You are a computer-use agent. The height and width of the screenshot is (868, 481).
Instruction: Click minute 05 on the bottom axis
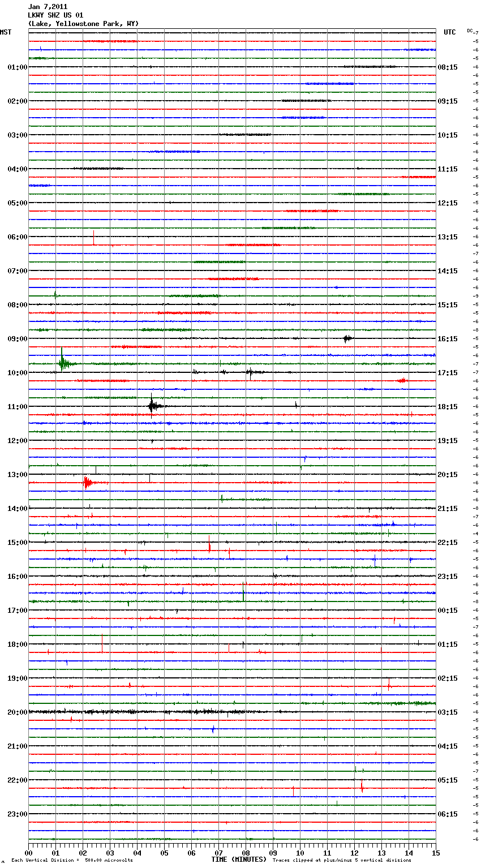coord(165,853)
